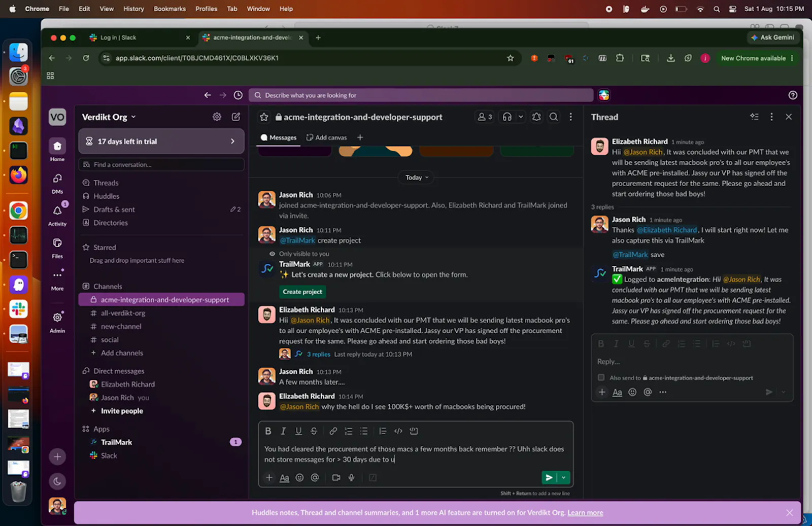Click the green Create project button
Viewport: 812px width, 526px height.
302,292
